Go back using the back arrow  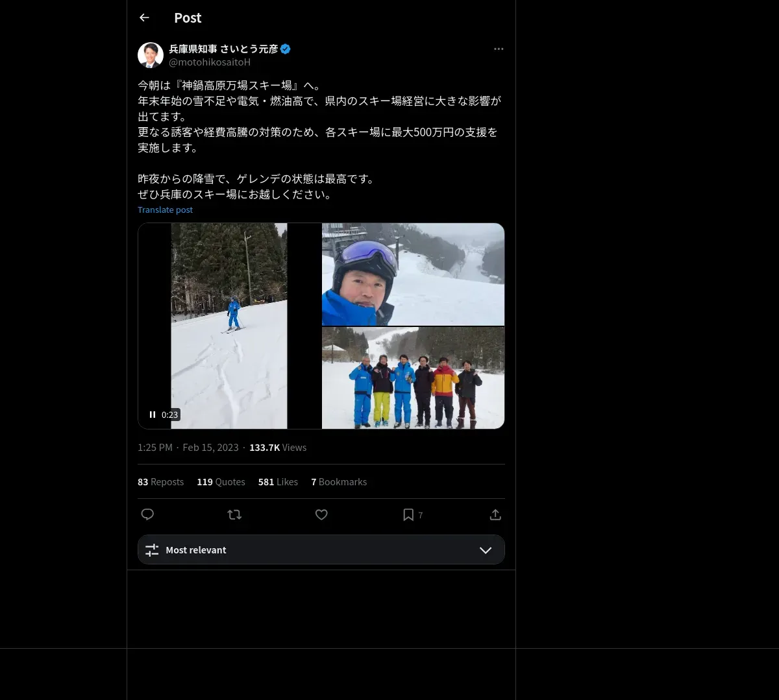point(144,18)
